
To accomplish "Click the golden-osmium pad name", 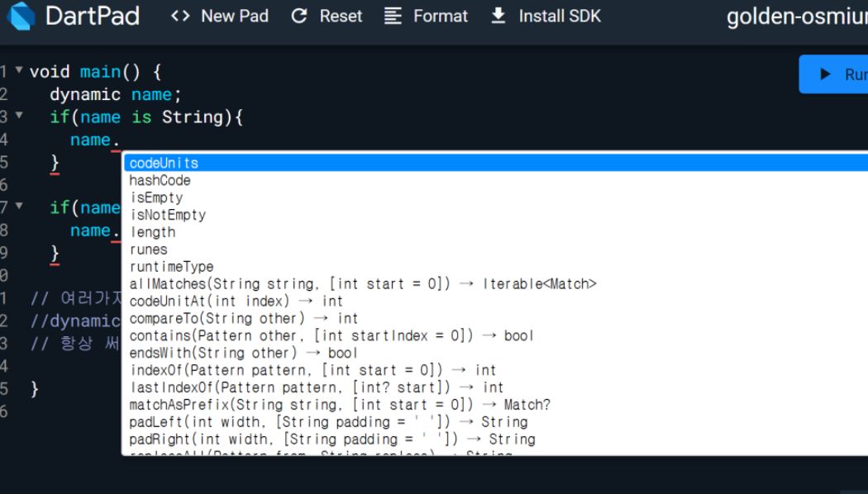I will point(797,17).
